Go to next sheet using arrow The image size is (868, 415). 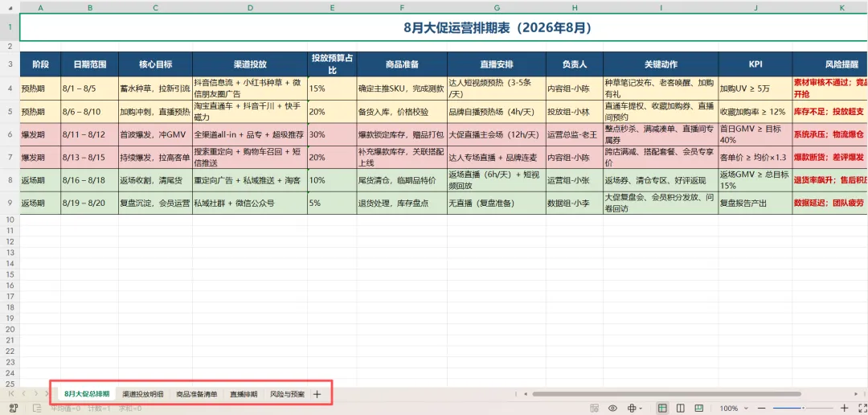[36, 393]
